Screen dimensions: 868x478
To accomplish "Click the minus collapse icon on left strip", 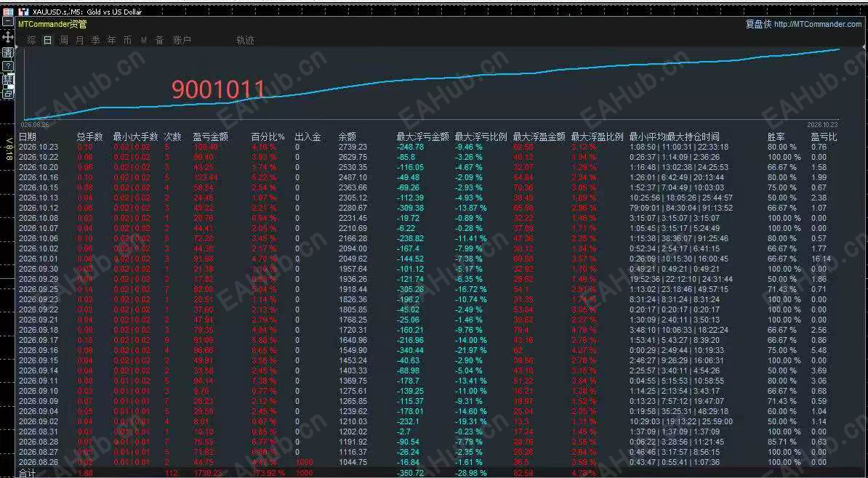I will [8, 22].
